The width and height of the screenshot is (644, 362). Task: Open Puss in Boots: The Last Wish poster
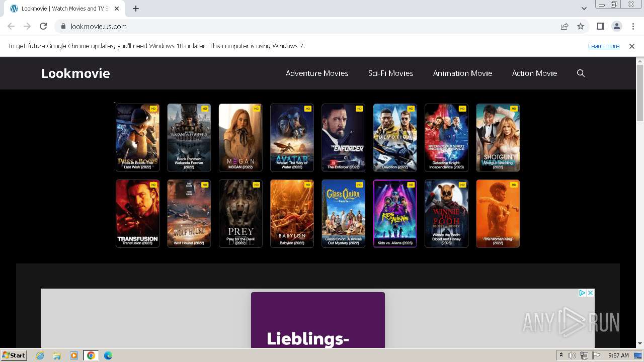pyautogui.click(x=137, y=138)
